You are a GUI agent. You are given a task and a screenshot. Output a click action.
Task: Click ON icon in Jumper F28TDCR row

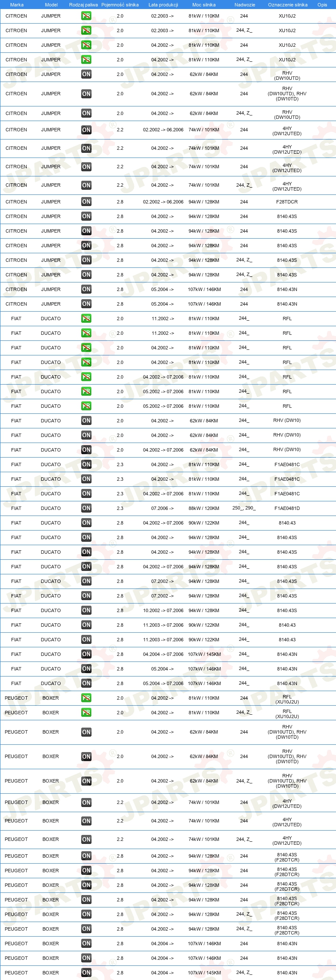click(x=86, y=202)
